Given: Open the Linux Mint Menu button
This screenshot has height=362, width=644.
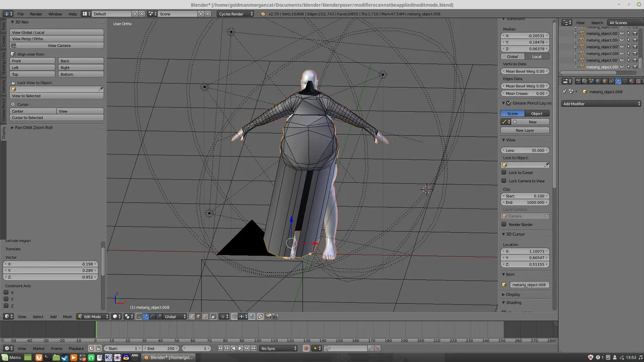Looking at the screenshot, I should 11,357.
